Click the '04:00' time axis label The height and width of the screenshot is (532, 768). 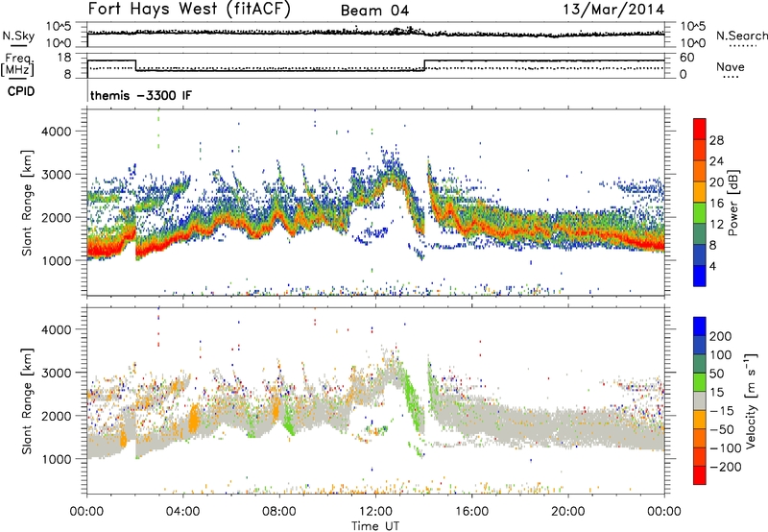coord(183,512)
